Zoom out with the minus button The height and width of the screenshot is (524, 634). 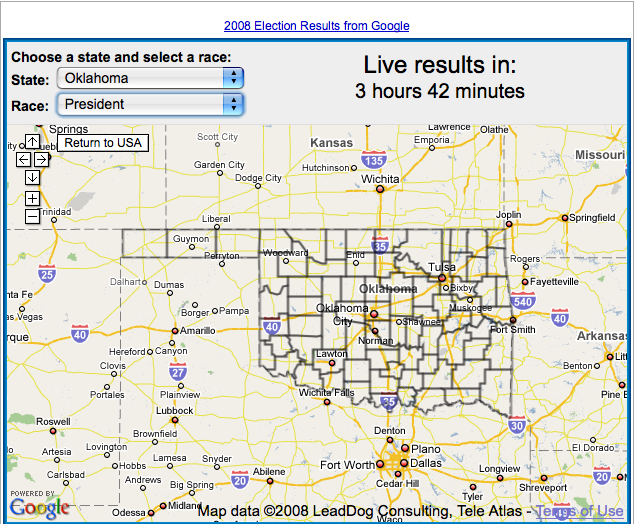point(33,216)
